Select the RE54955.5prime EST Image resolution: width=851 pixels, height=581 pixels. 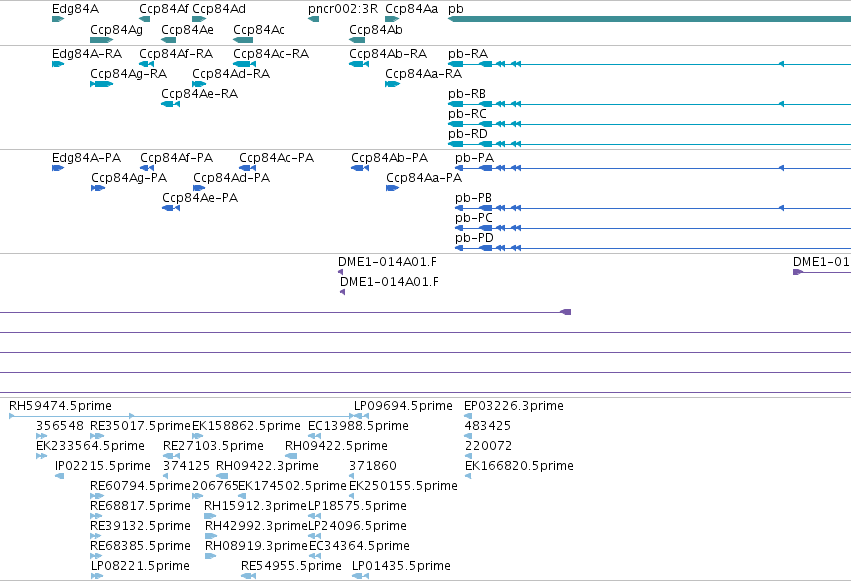point(249,576)
